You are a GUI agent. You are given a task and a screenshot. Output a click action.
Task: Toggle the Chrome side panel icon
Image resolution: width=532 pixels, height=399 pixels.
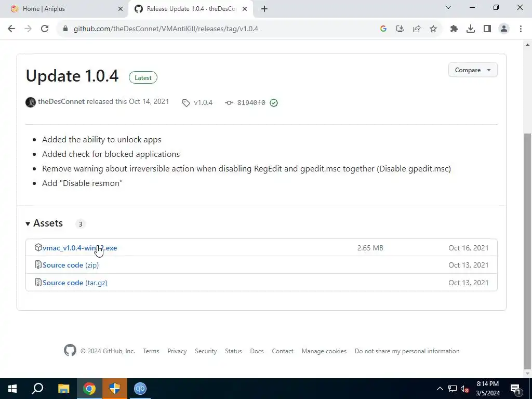[487, 29]
